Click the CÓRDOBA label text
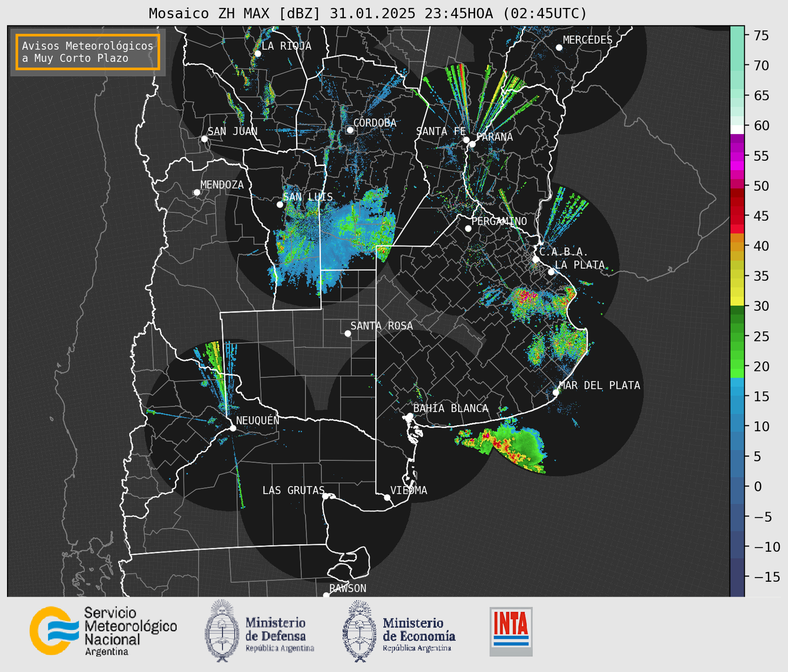Image resolution: width=788 pixels, height=672 pixels. (375, 122)
